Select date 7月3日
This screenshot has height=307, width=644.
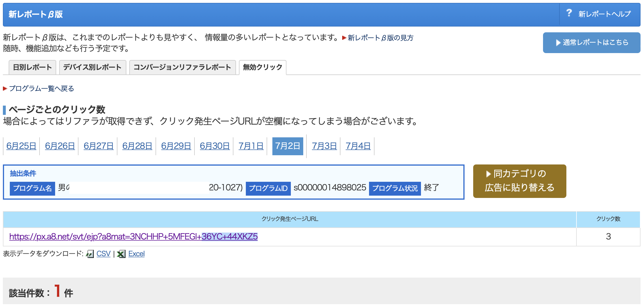tap(324, 146)
